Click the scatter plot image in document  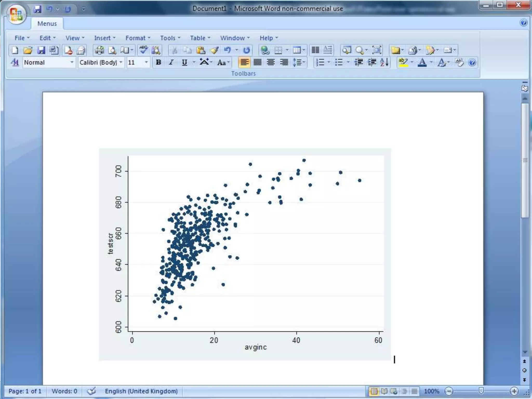point(245,254)
